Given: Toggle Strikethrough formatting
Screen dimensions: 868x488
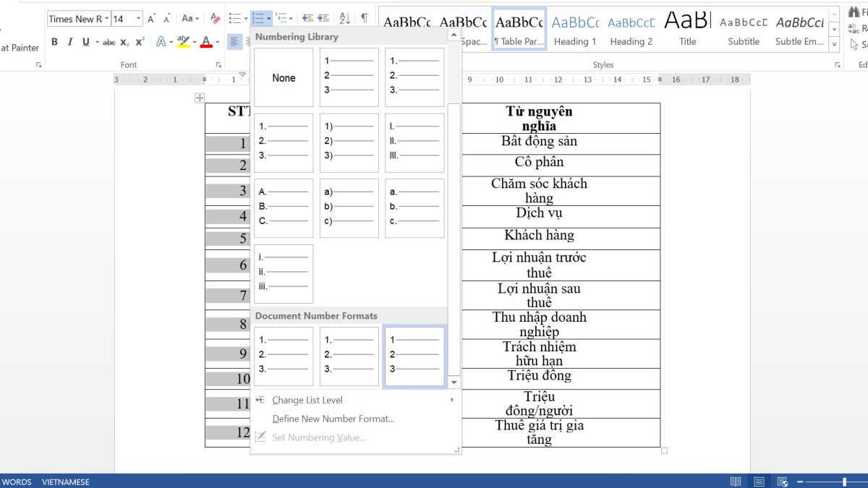Looking at the screenshot, I should (109, 42).
